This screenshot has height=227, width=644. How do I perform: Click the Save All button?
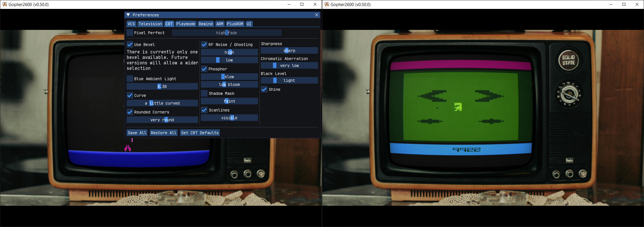click(x=137, y=133)
